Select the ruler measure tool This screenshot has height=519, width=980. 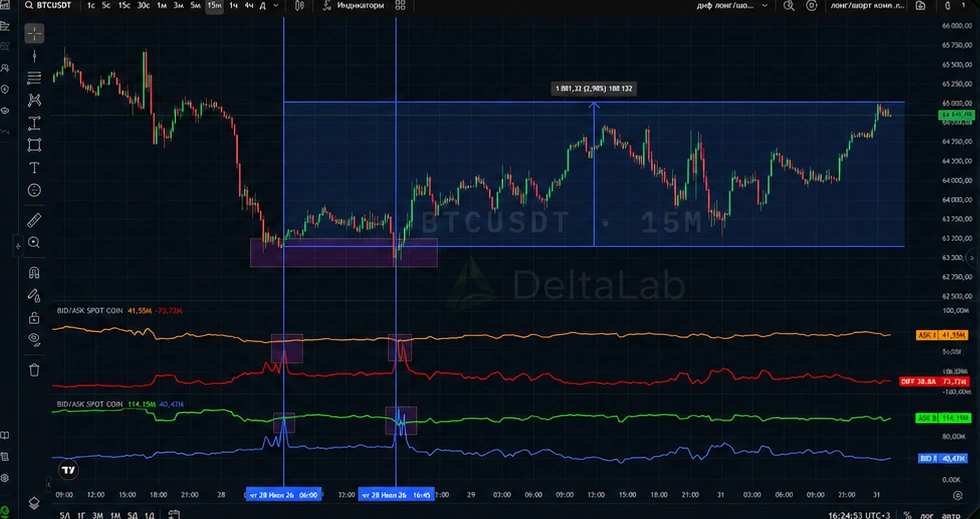pos(34,220)
